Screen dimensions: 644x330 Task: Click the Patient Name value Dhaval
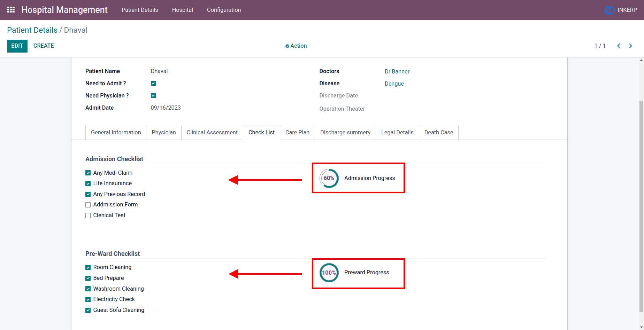click(159, 71)
